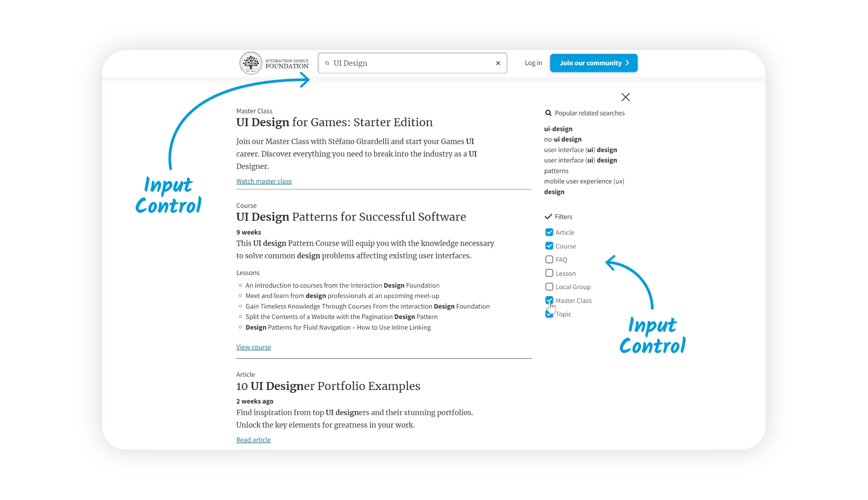This screenshot has height=500, width=868.
Task: Enable the FAQ filter checkbox
Action: coord(549,259)
